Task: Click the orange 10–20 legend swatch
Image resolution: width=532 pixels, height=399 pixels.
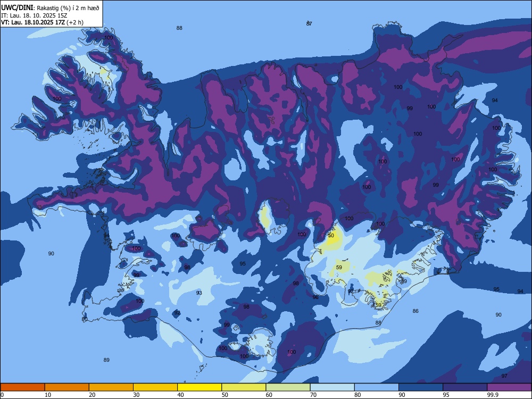Action: (x=67, y=387)
